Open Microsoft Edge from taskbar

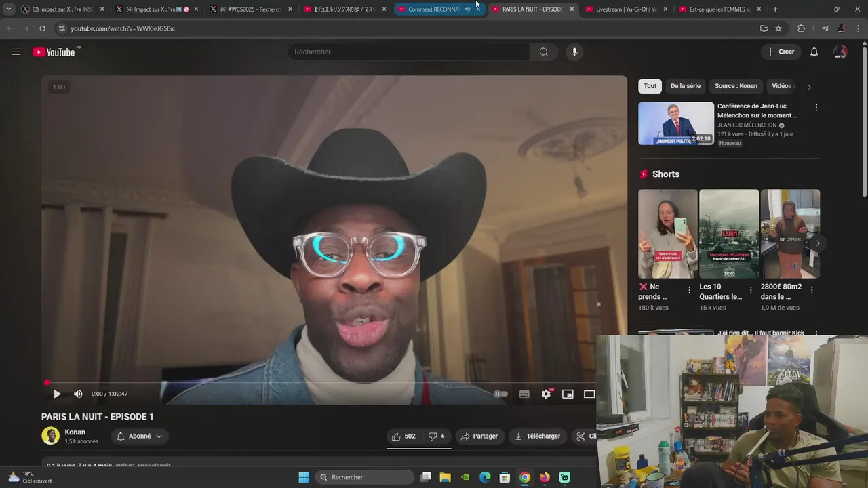[x=485, y=477]
